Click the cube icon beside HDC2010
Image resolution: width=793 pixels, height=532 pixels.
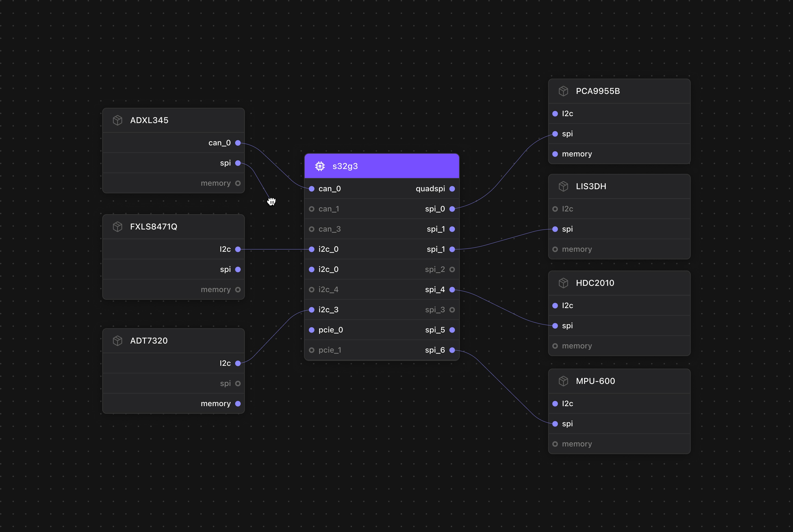563,283
